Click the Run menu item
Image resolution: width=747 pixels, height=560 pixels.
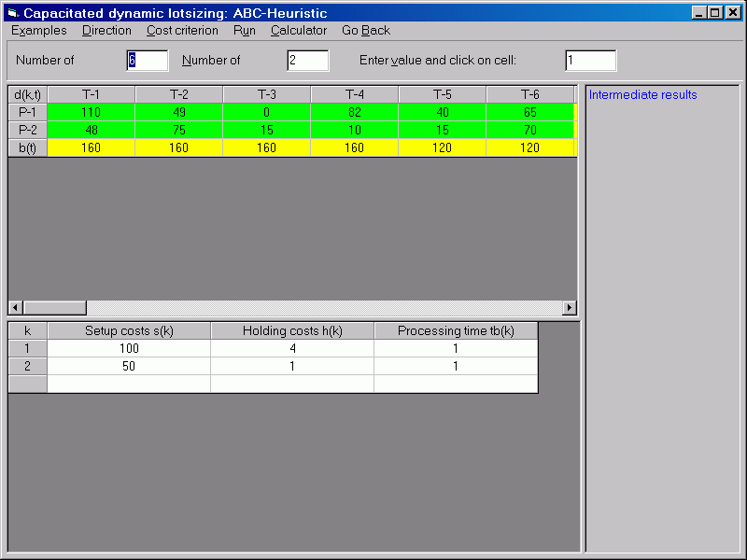click(245, 30)
